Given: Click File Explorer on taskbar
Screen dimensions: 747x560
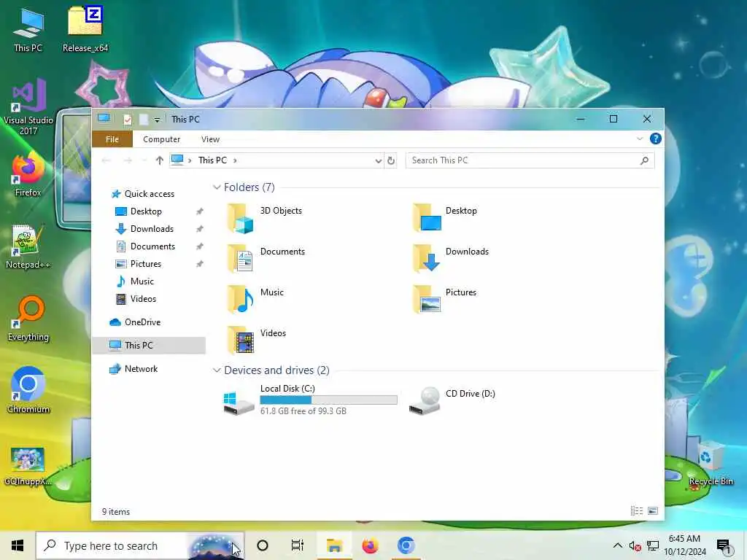Looking at the screenshot, I should 334,545.
